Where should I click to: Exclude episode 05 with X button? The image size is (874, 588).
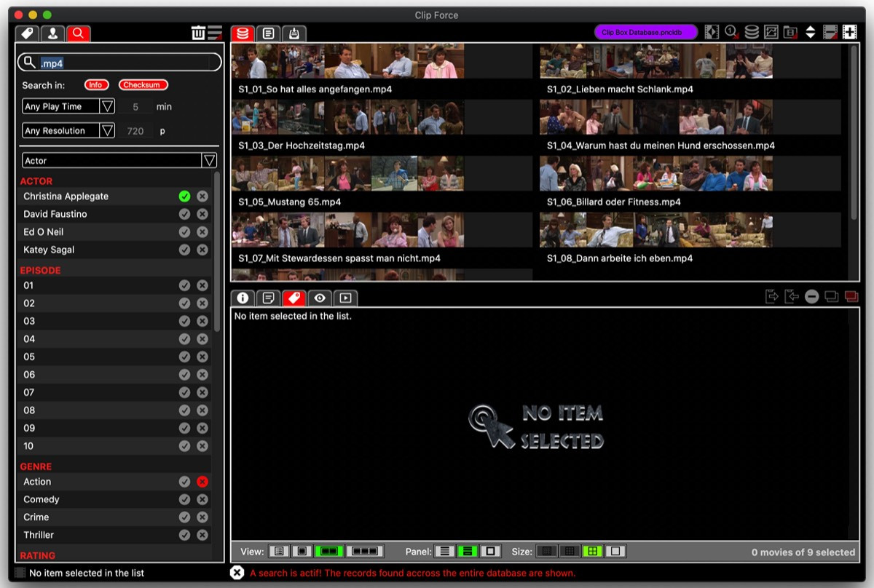click(x=202, y=357)
